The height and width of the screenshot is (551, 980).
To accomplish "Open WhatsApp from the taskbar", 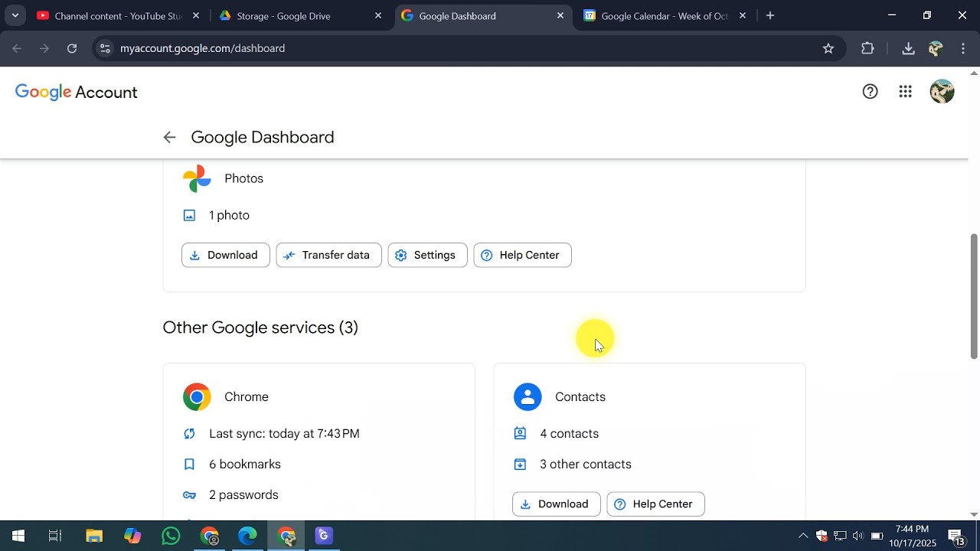I will pyautogui.click(x=171, y=536).
